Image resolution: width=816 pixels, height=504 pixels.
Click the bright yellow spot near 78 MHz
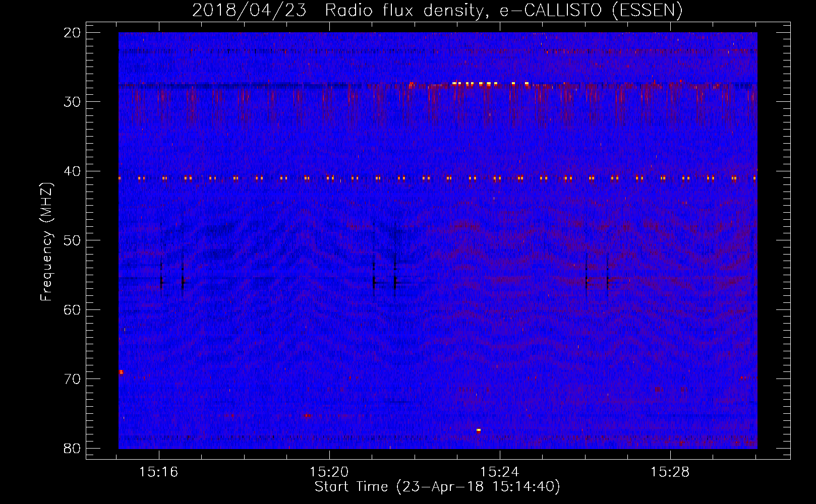click(x=479, y=430)
